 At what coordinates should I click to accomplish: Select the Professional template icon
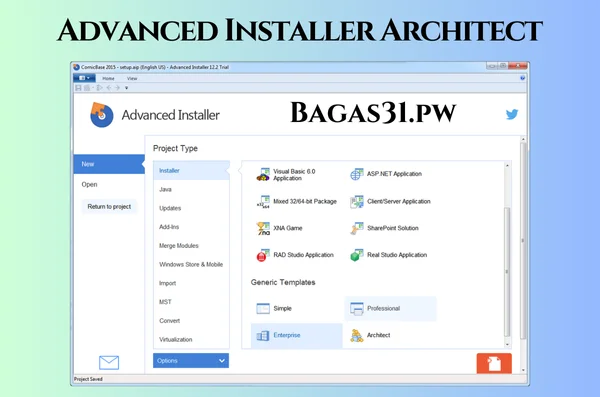357,309
